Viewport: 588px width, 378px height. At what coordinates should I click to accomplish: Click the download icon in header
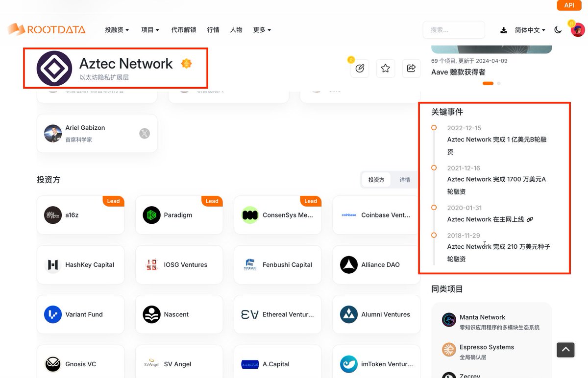[x=504, y=30]
